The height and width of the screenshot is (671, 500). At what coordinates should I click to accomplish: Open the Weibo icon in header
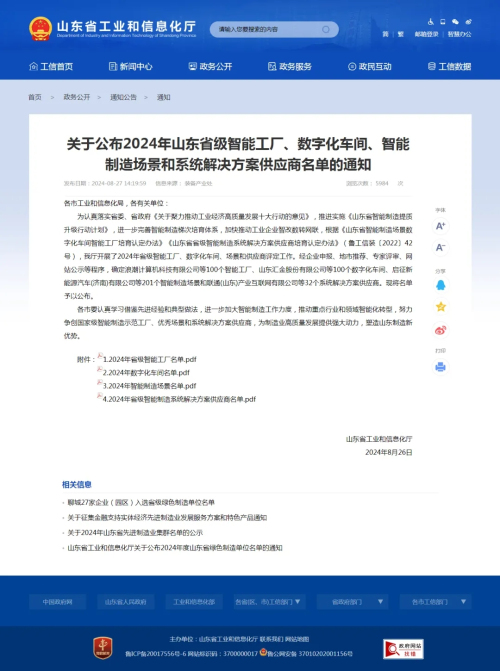468,21
